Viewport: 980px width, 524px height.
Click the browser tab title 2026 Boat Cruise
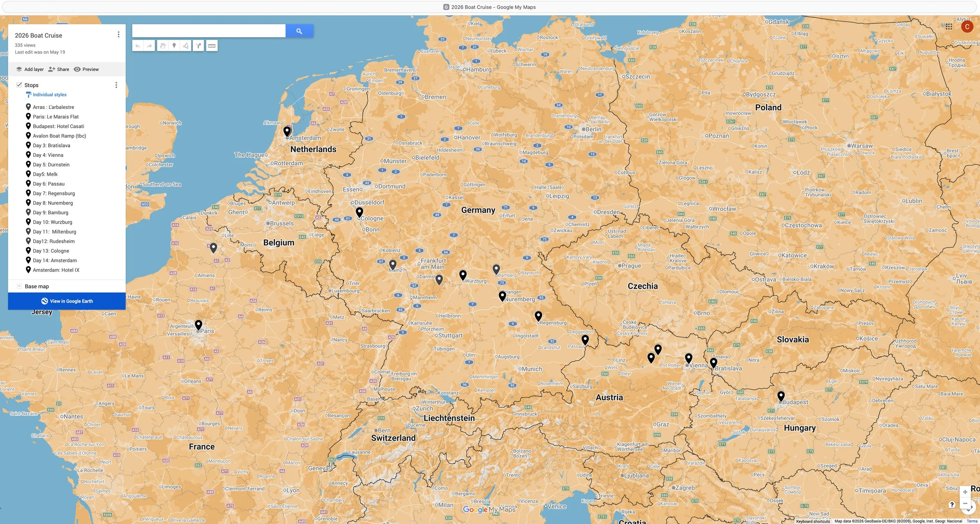(493, 7)
